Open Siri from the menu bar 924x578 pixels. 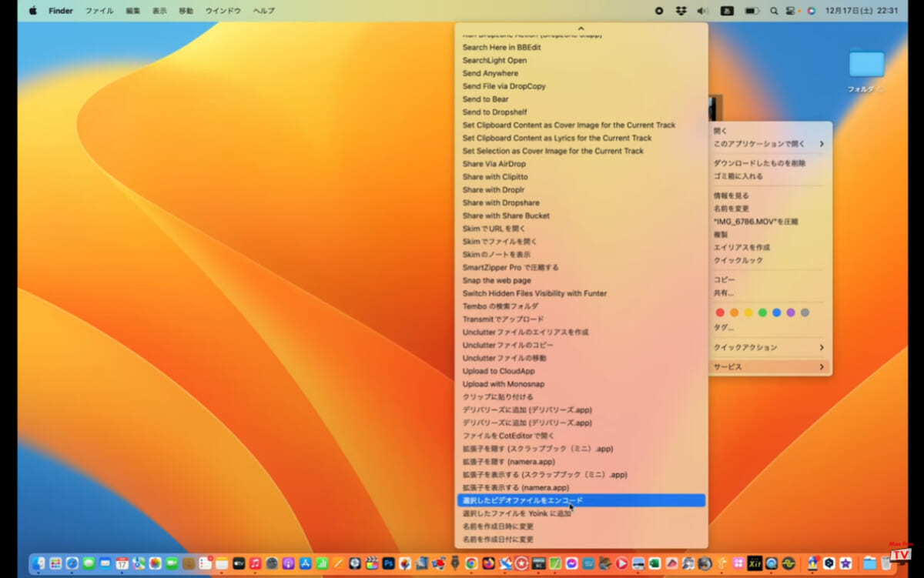point(811,11)
